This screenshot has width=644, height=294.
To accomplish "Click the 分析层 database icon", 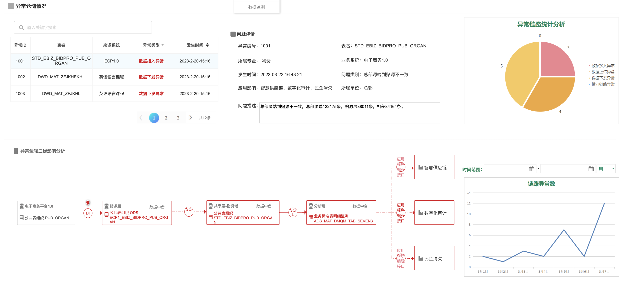I will [311, 206].
